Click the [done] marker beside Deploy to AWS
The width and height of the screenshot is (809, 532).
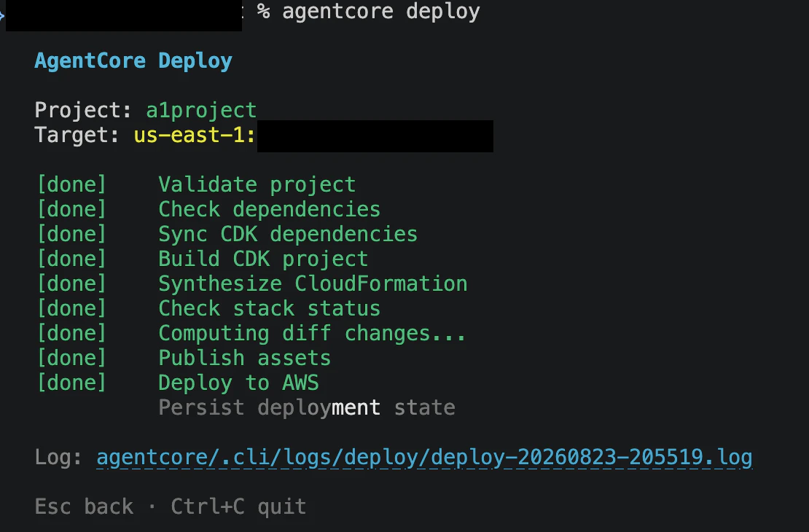coord(71,383)
